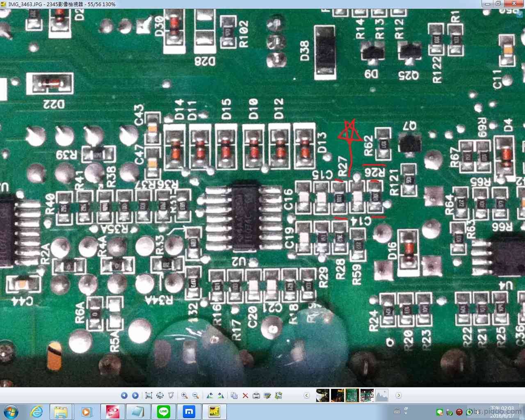
Task: Select the highlighted green circuit board thumbnail
Action: 352,395
